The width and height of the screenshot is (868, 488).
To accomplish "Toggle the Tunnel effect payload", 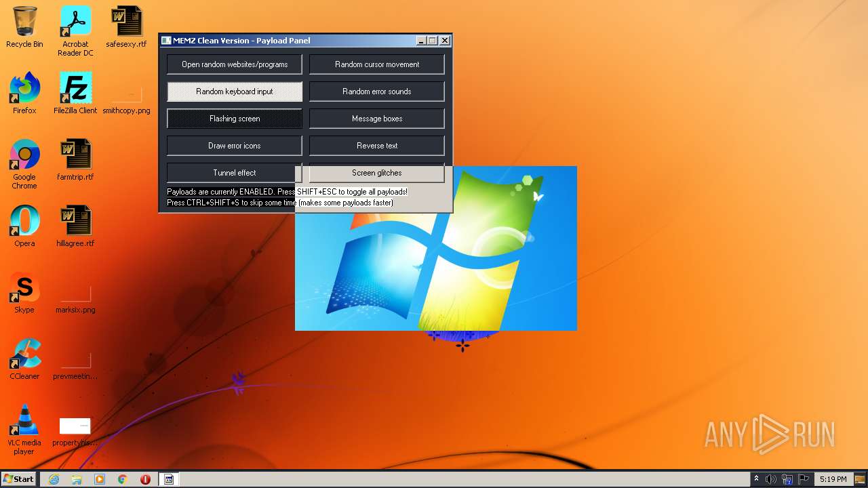I will tap(235, 173).
